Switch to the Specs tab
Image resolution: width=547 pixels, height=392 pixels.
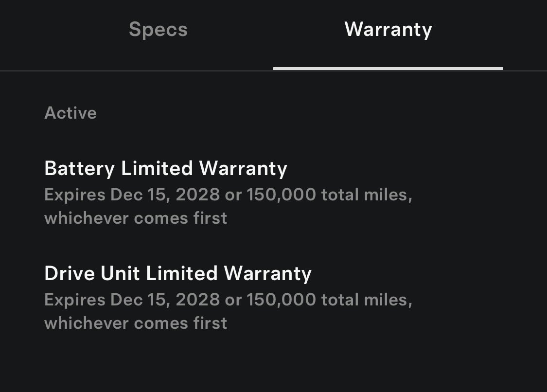pos(158,30)
